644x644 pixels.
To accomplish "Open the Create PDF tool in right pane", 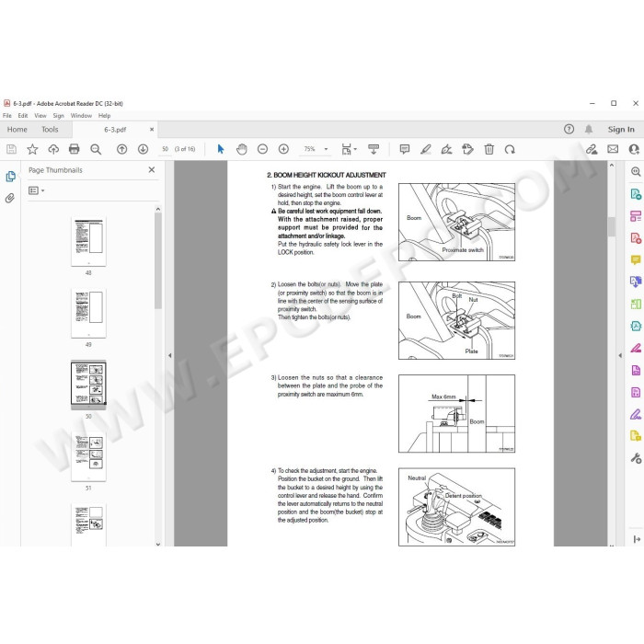I will click(x=636, y=238).
